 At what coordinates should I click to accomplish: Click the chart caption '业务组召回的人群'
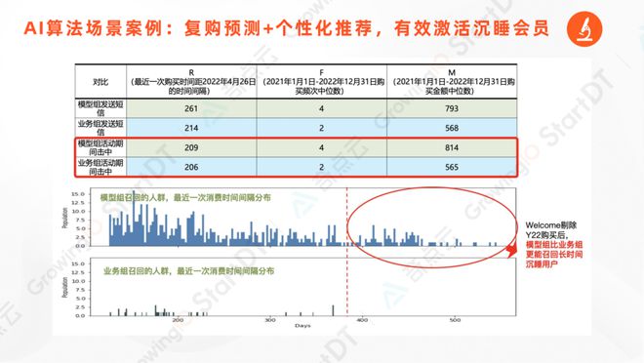tap(137, 271)
